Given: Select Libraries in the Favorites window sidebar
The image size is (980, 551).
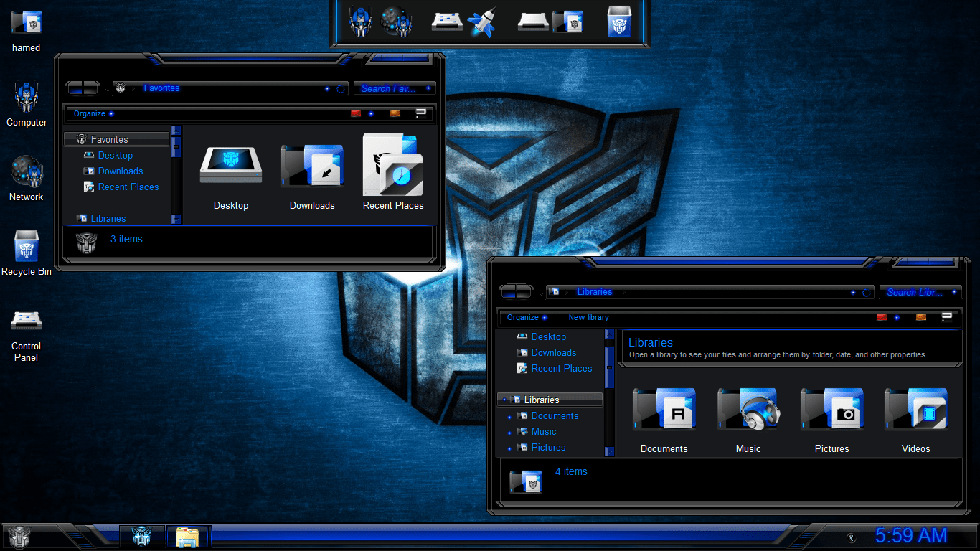Looking at the screenshot, I should (x=102, y=218).
